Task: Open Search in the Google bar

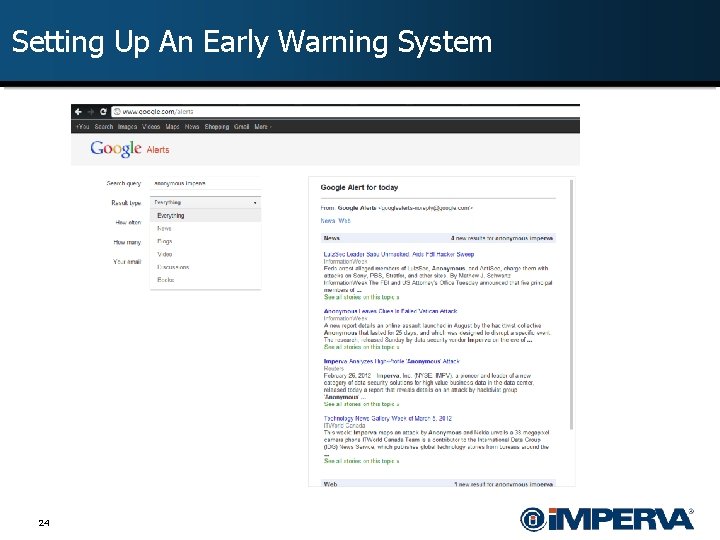Action: click(104, 126)
